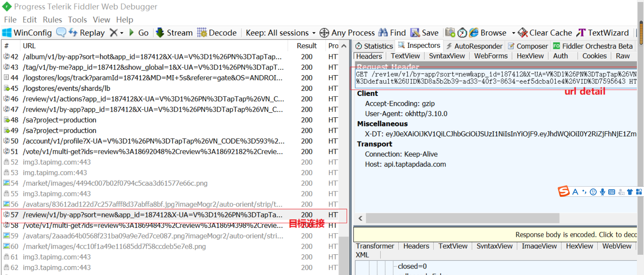644x275 pixels.
Task: Select the response XML tab
Action: 362,255
